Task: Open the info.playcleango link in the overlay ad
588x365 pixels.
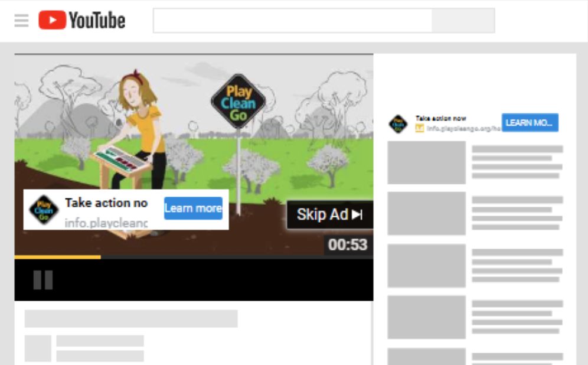Action: [x=106, y=223]
